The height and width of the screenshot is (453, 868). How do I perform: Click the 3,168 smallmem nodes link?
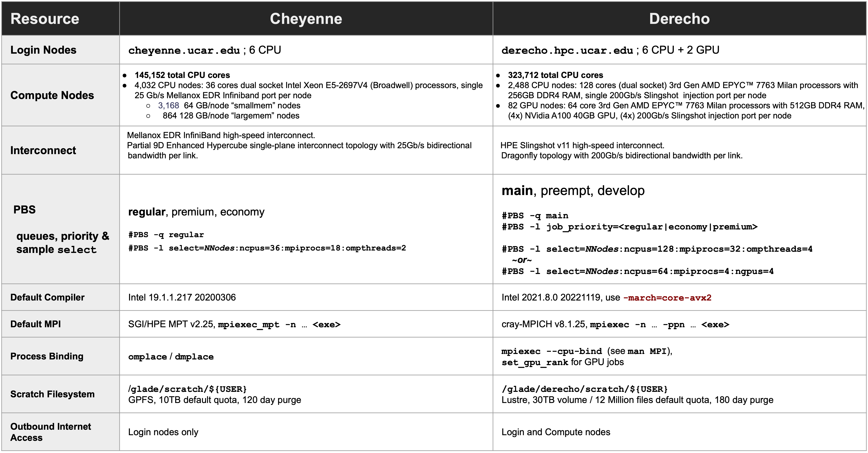(169, 106)
